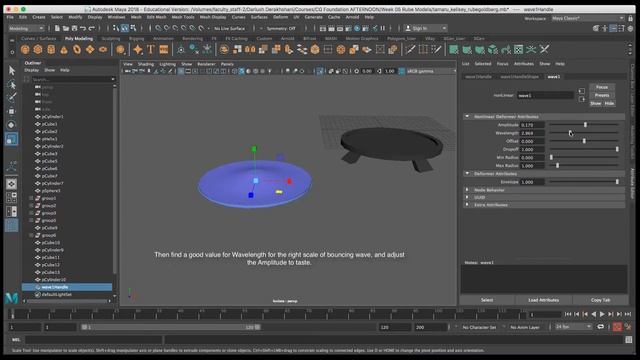Create a polygon cone from the shelf
Viewport: 640px width, 360px height.
[64, 50]
